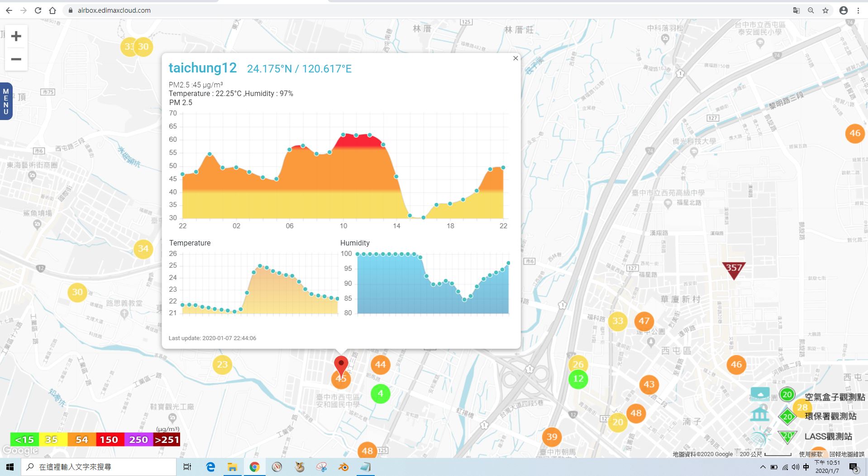Toggle the 空氣盒子觀測點 layer legend
The image size is (868, 476).
(x=835, y=397)
